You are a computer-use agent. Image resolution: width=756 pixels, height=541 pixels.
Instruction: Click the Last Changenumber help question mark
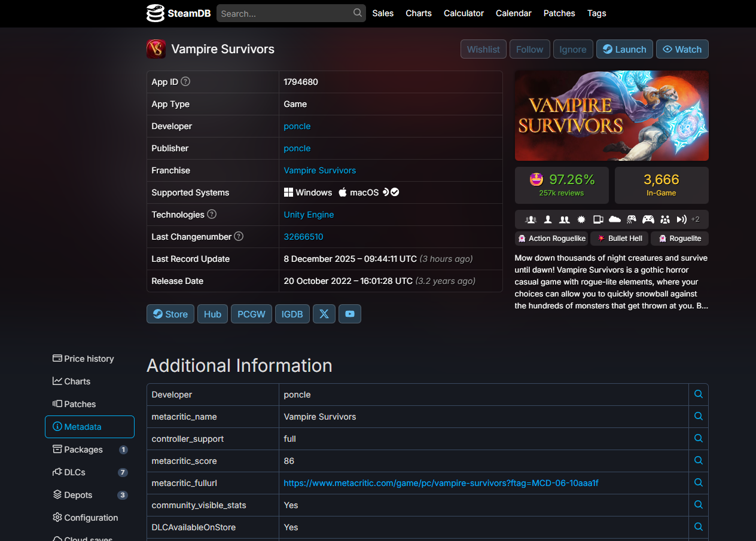point(239,236)
